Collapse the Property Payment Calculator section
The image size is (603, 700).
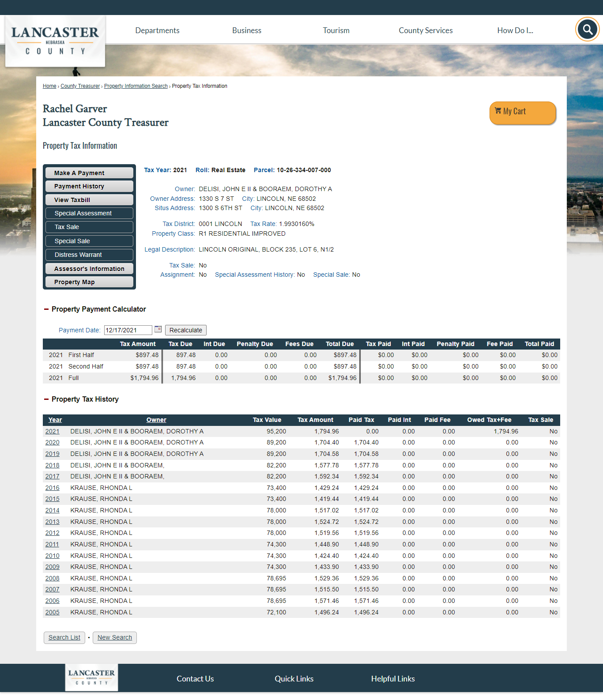[46, 309]
